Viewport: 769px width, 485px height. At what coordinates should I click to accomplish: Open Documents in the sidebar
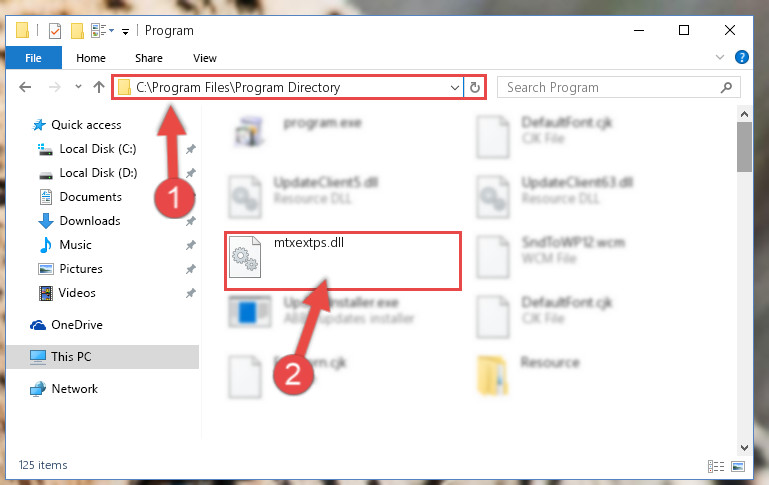click(x=90, y=197)
